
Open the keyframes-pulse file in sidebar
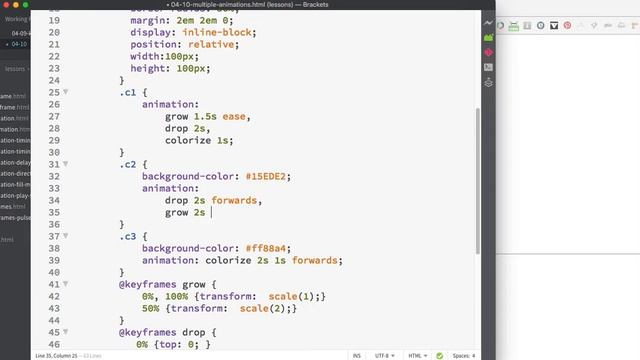pyautogui.click(x=15, y=218)
